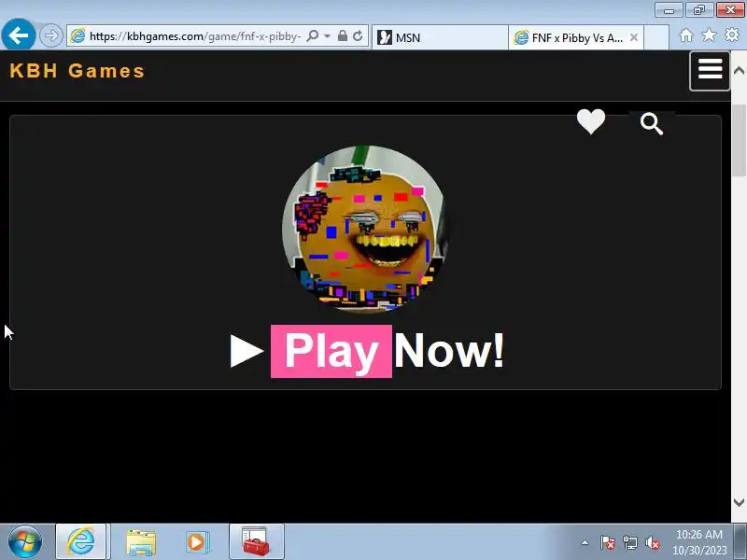Open the red toolbox taskbar app
Screen dimensions: 747x560
coord(256,541)
